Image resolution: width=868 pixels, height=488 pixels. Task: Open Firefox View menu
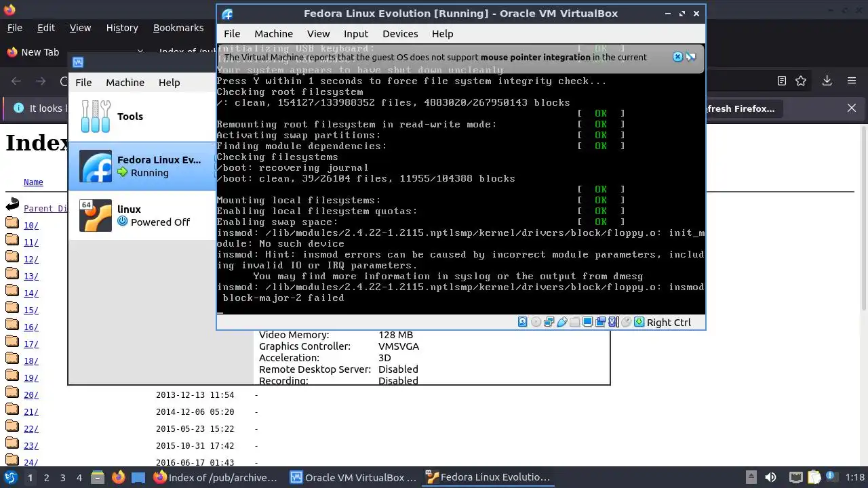(x=80, y=28)
